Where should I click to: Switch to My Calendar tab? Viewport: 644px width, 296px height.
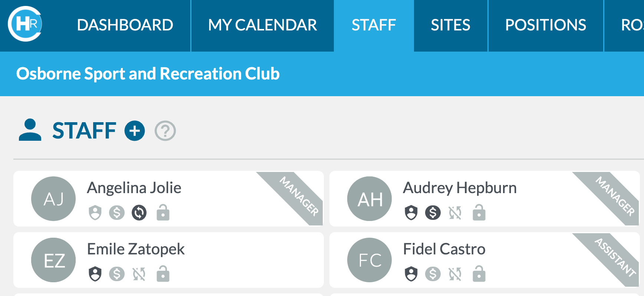pos(262,25)
